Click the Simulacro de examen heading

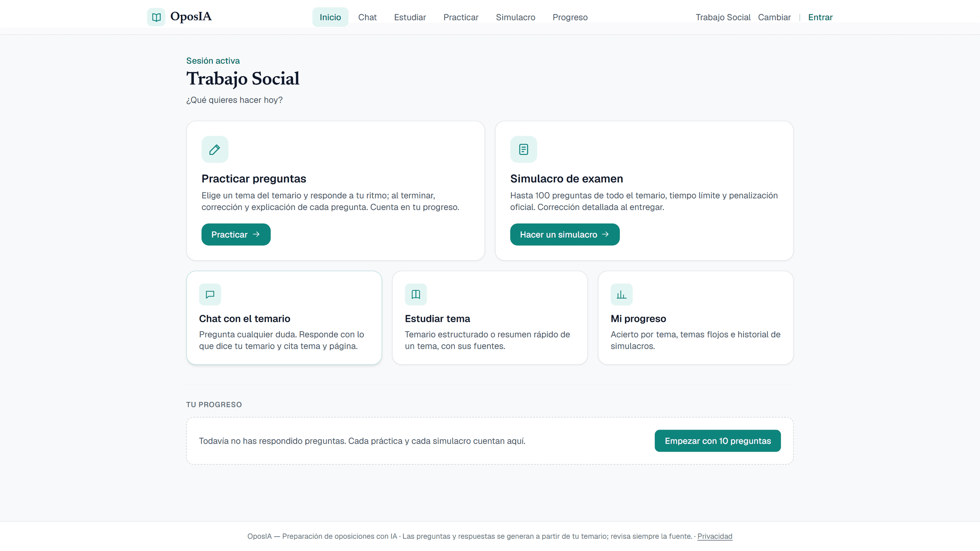click(x=566, y=179)
